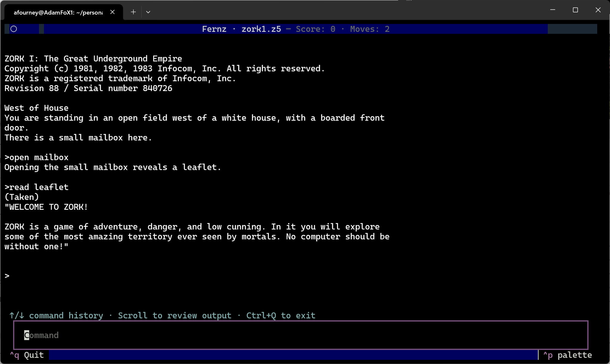The width and height of the screenshot is (610, 364).
Task: Open the ^p palette in the footer
Action: click(567, 355)
